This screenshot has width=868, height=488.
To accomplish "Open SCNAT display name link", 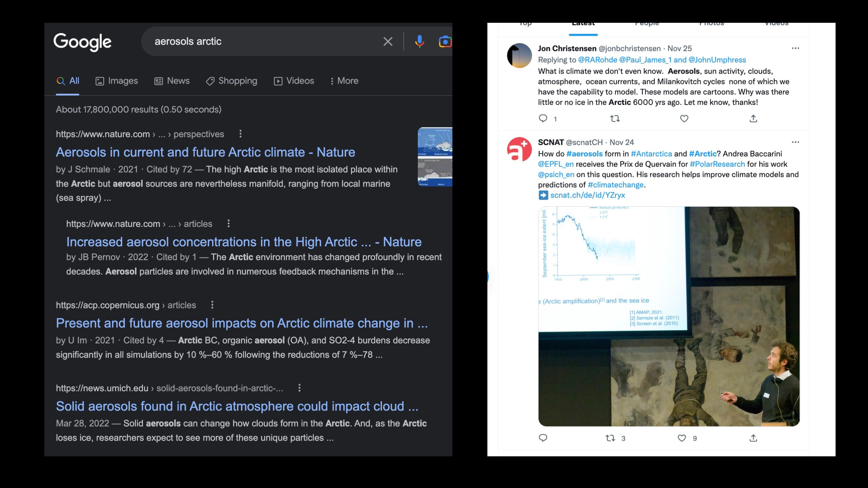I will (551, 142).
